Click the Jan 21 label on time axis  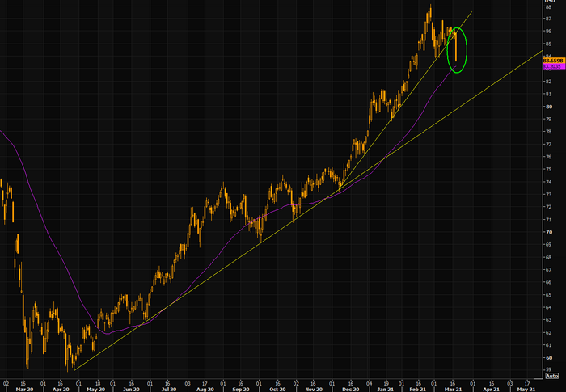(x=386, y=389)
